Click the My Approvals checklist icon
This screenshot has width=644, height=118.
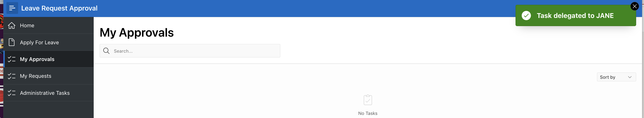(x=11, y=59)
